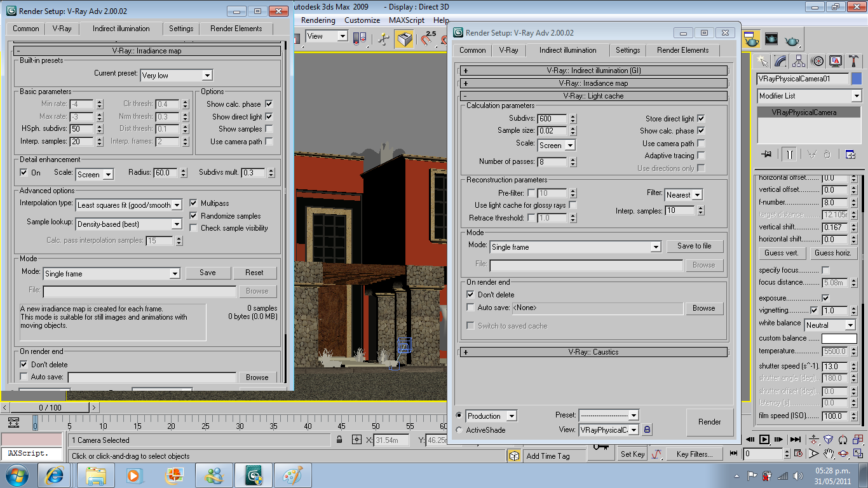Image resolution: width=868 pixels, height=488 pixels.
Task: Click the Play Animation button
Action: tap(764, 439)
